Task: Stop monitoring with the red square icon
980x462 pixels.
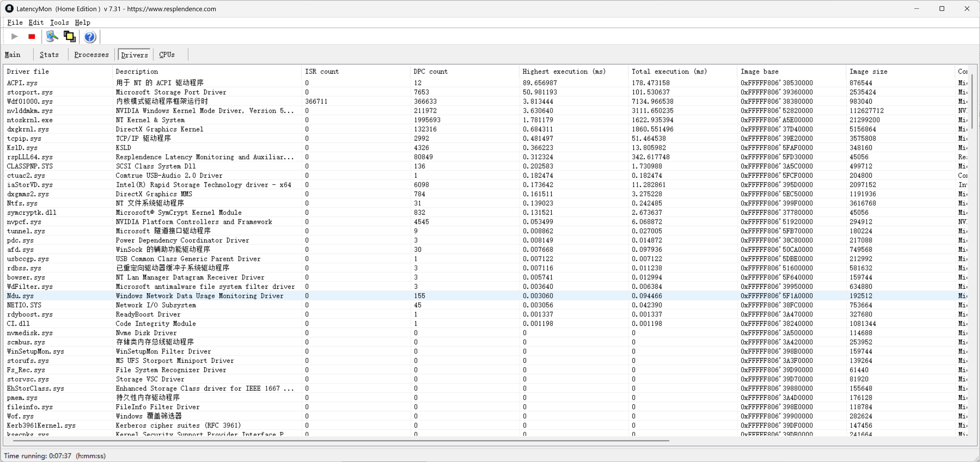Action: tap(31, 36)
